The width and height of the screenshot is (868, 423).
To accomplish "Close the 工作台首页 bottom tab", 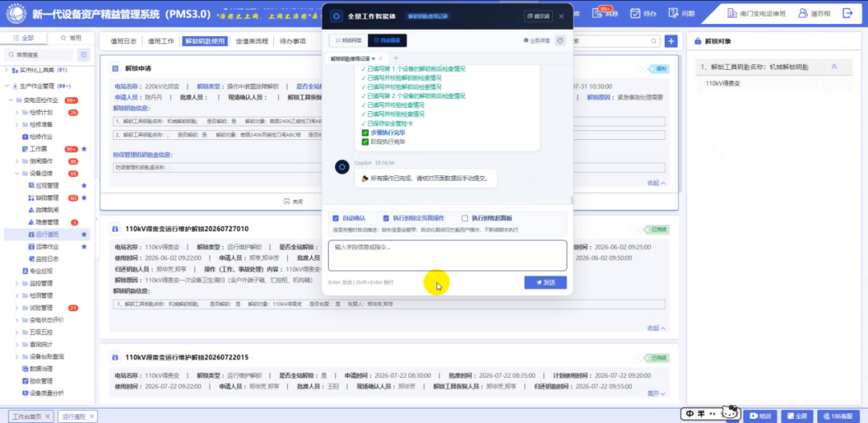I will 47,417.
